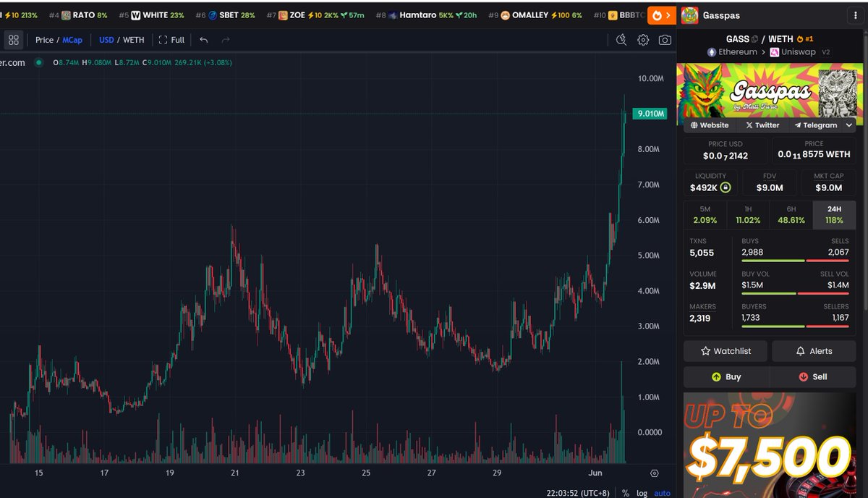Open the token Twitter link

click(x=762, y=125)
